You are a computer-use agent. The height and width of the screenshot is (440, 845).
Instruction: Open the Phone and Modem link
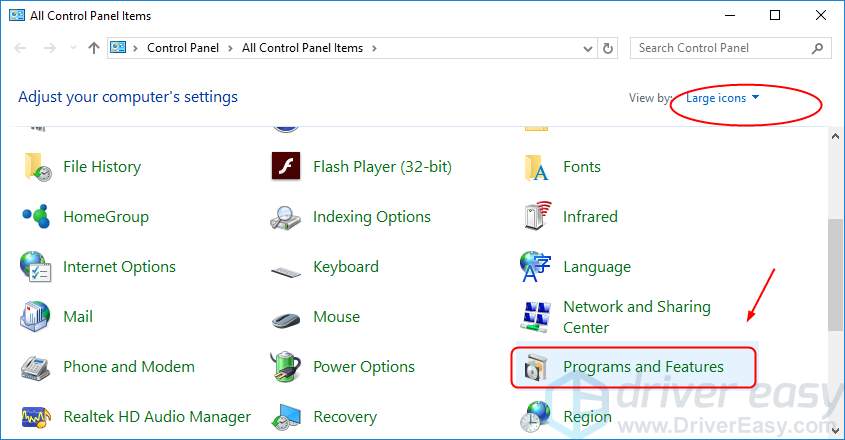(x=128, y=367)
